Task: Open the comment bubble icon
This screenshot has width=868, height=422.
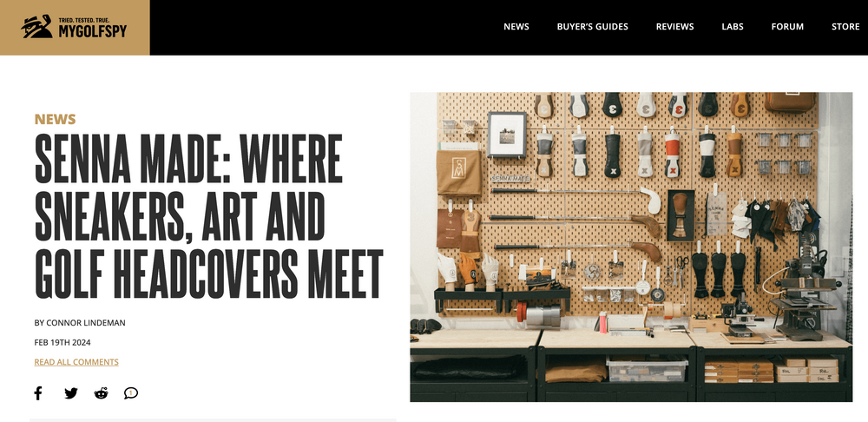Action: pos(131,393)
